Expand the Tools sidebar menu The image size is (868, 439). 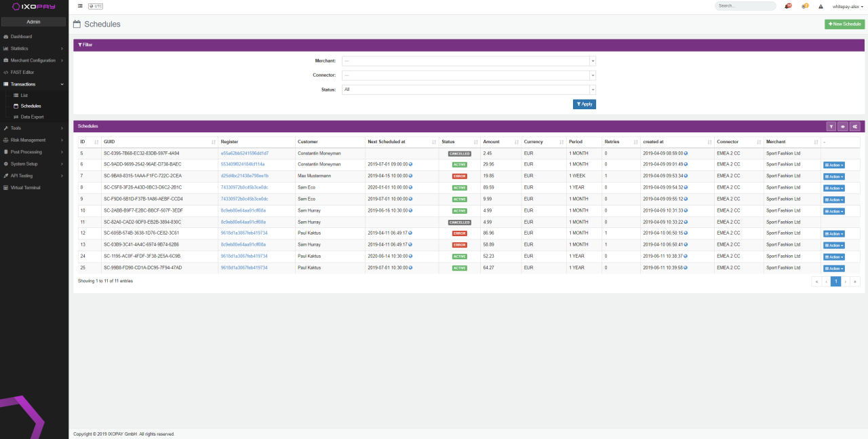click(34, 128)
